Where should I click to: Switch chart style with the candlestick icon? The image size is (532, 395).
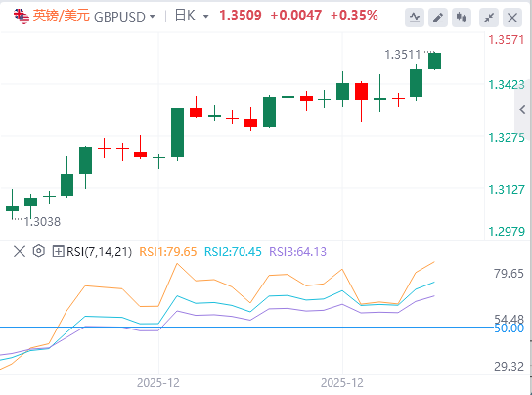click(x=462, y=17)
